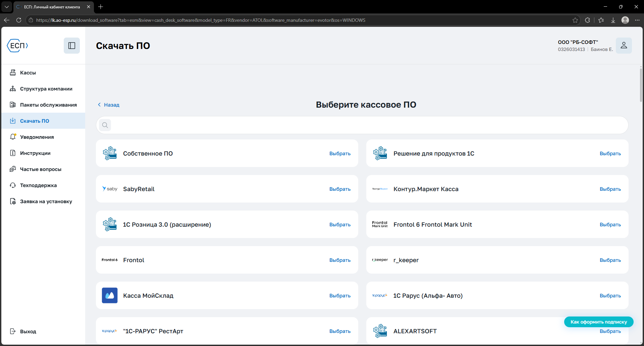
Task: Click the magnifier search icon
Action: click(x=105, y=125)
